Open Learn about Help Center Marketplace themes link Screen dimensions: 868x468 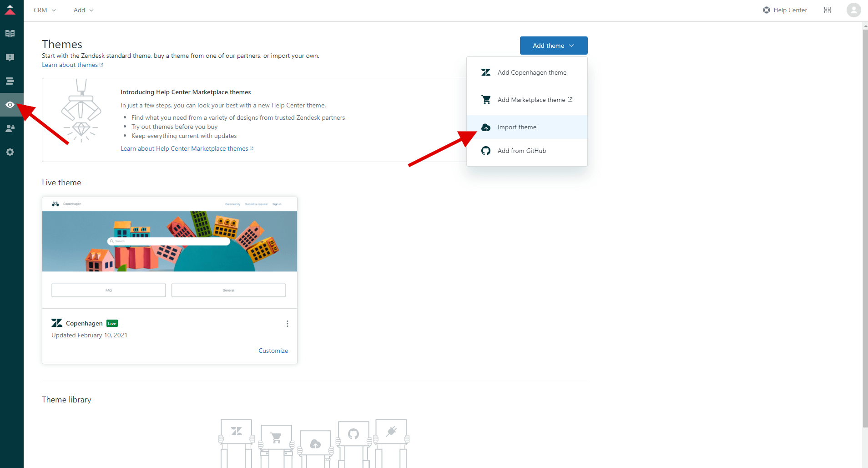[x=187, y=149]
